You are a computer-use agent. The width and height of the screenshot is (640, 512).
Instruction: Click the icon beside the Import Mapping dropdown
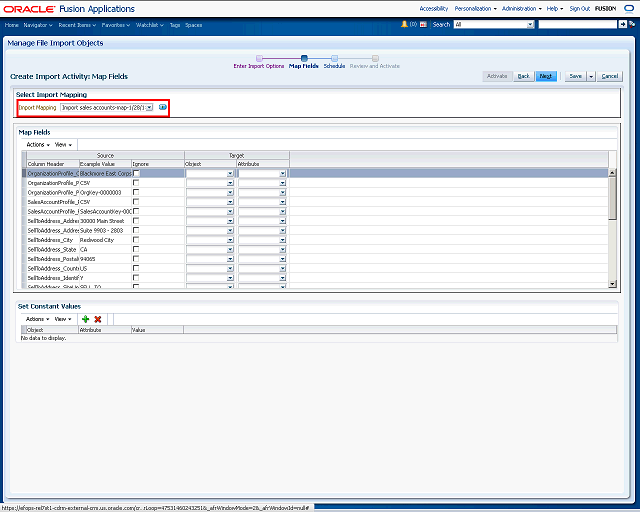point(163,107)
